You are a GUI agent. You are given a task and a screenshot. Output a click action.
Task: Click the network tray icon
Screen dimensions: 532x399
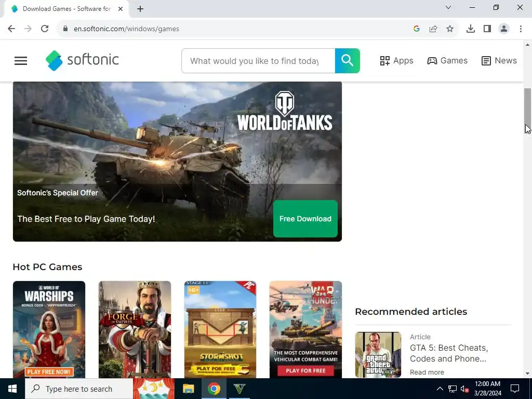coord(453,389)
